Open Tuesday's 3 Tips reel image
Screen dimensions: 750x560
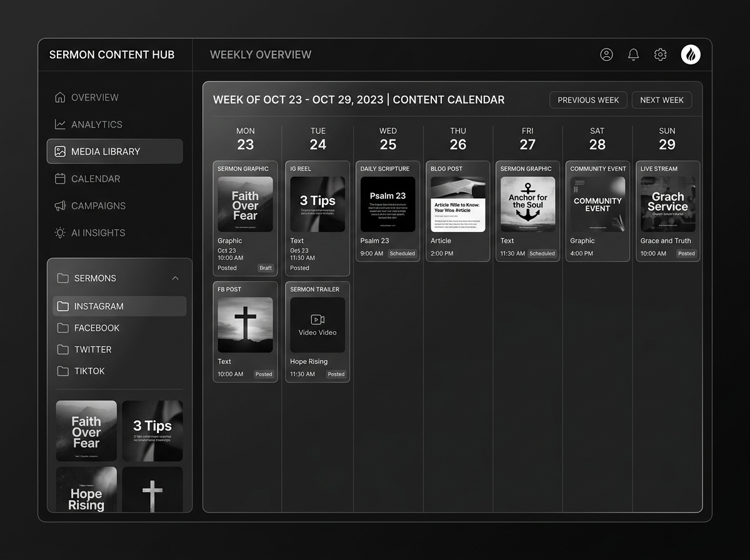tap(317, 204)
